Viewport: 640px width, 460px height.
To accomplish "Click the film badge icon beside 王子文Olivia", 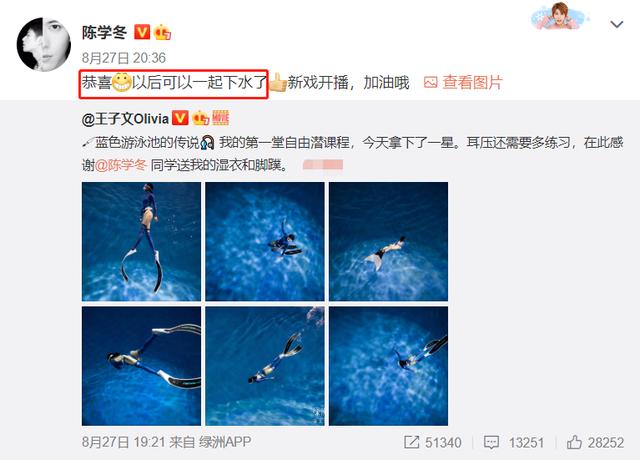I will [x=220, y=118].
